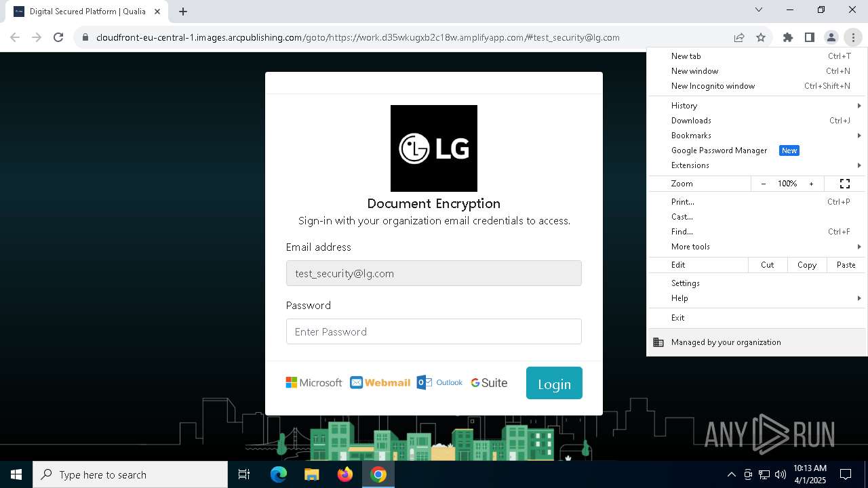Open Downloads from the menu
868x488 pixels.
757,121
